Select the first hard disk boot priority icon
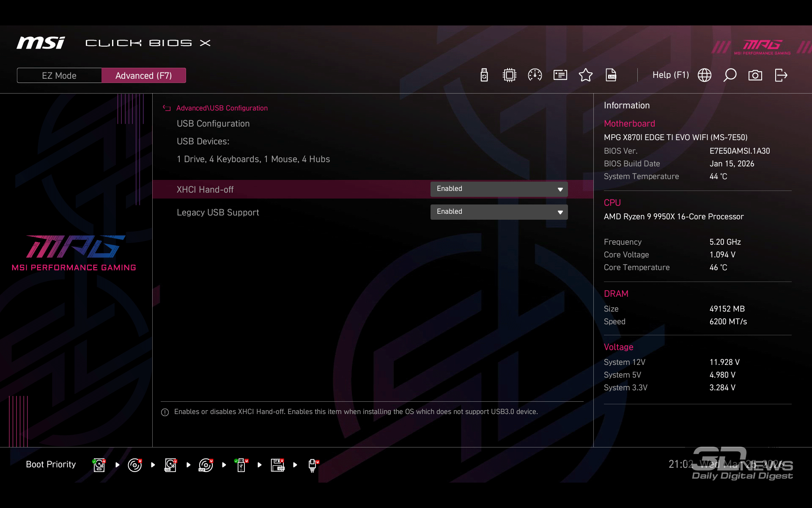 99,465
